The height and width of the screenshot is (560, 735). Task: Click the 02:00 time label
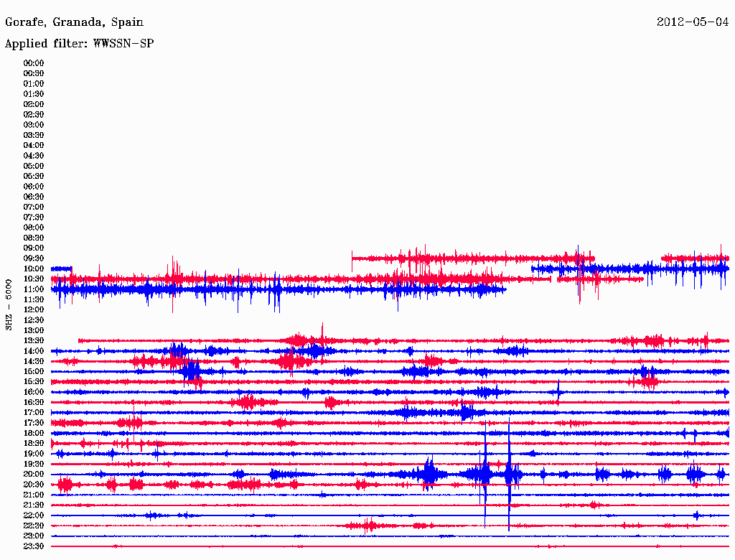coord(34,105)
